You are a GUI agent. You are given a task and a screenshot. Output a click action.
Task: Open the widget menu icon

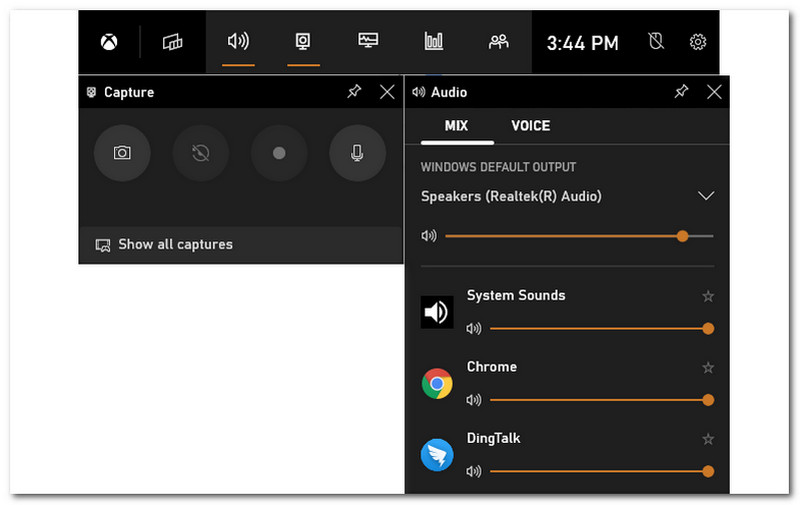click(172, 42)
